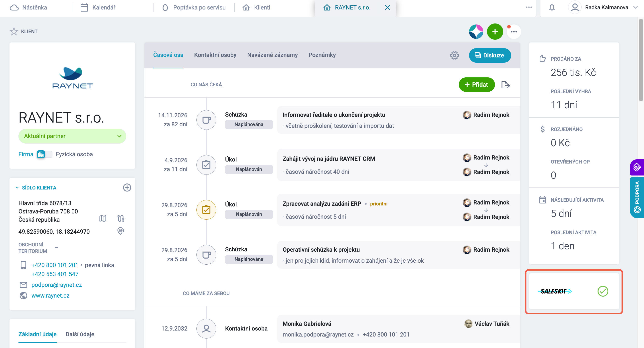Click the green plus quick-add button
This screenshot has width=644, height=348.
click(x=495, y=31)
